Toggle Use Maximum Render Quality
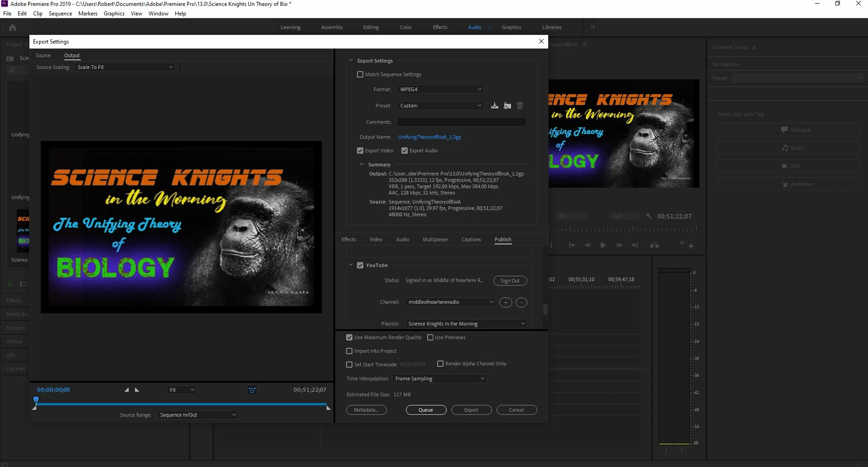 tap(349, 337)
